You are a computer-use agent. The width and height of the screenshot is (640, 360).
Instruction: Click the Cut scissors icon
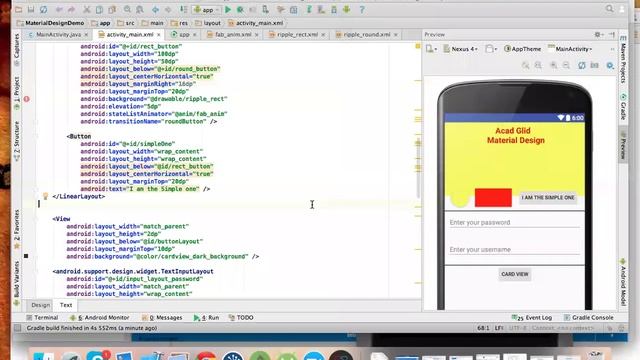point(87,9)
